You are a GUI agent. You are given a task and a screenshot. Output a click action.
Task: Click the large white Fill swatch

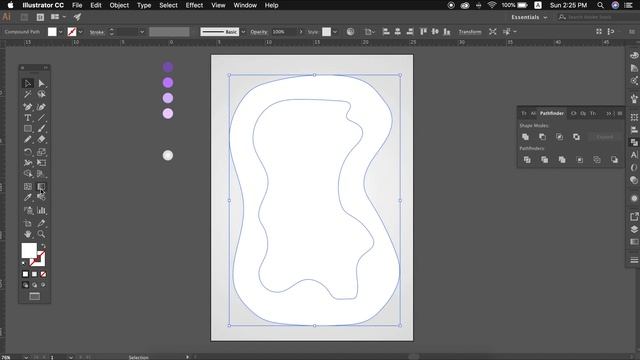pos(29,250)
